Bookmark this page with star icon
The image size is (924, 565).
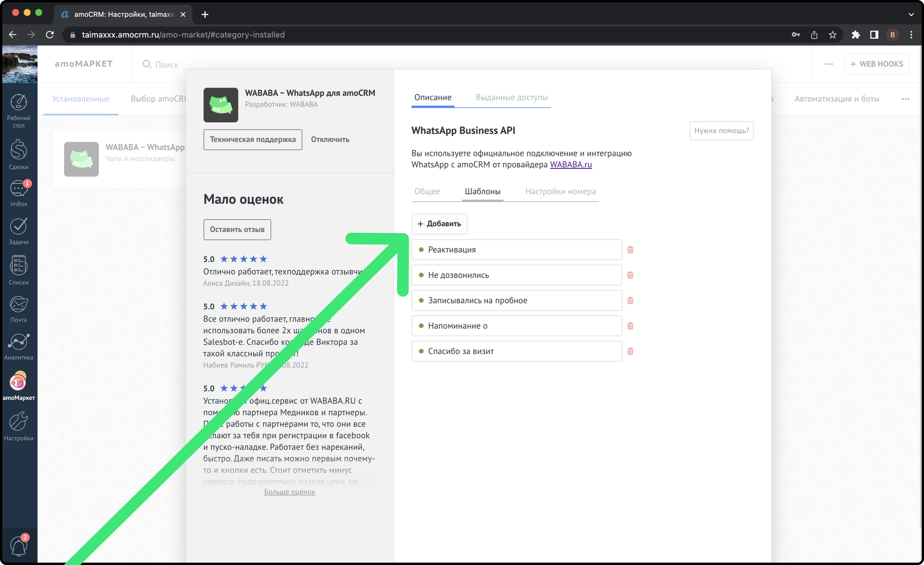[x=833, y=35]
